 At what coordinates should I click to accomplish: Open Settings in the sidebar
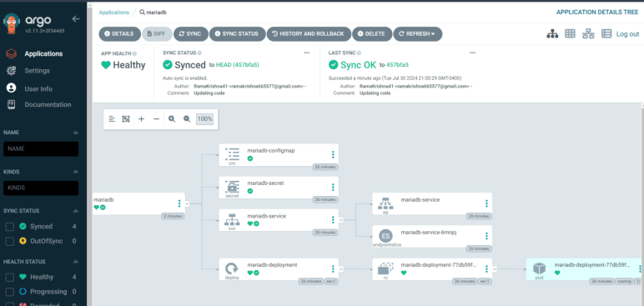tap(37, 71)
